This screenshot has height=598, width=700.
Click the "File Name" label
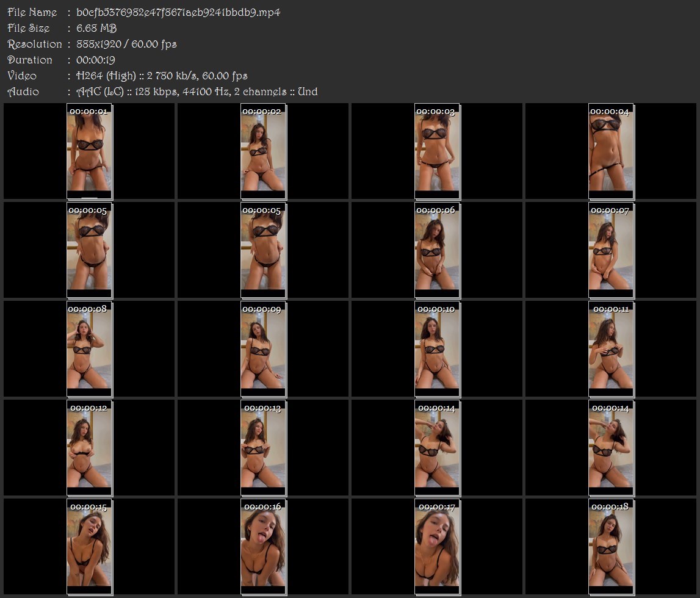coord(32,12)
